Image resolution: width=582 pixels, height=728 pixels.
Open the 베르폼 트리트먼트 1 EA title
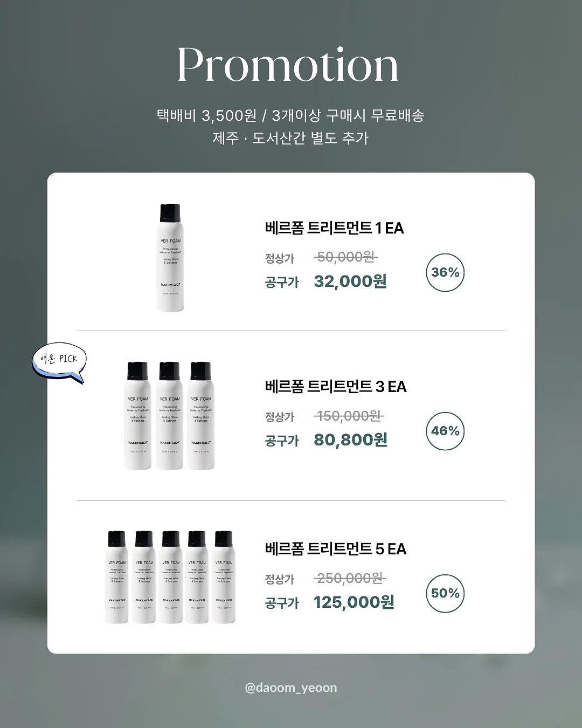pos(334,228)
